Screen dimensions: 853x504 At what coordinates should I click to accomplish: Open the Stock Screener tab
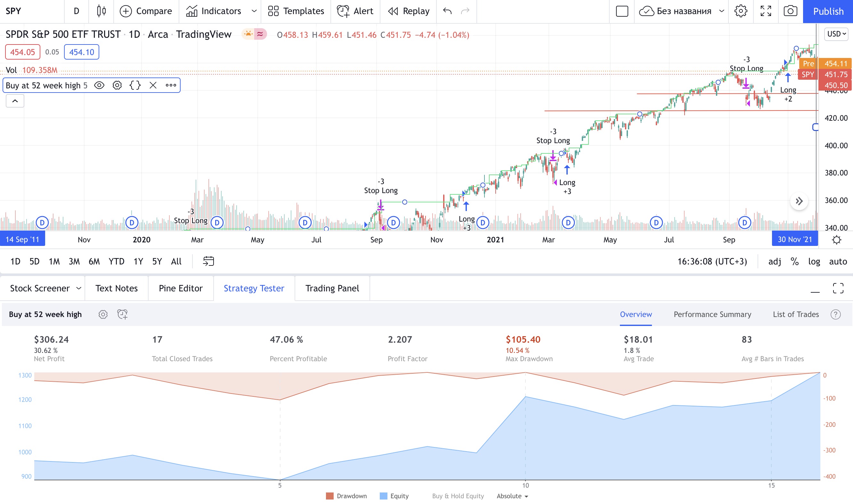(x=40, y=288)
